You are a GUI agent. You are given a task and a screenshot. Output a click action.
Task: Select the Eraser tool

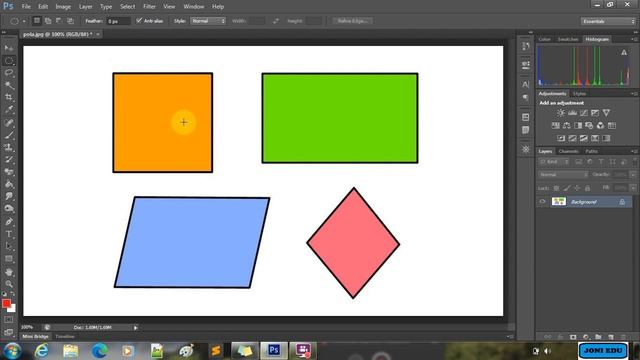pos(9,172)
